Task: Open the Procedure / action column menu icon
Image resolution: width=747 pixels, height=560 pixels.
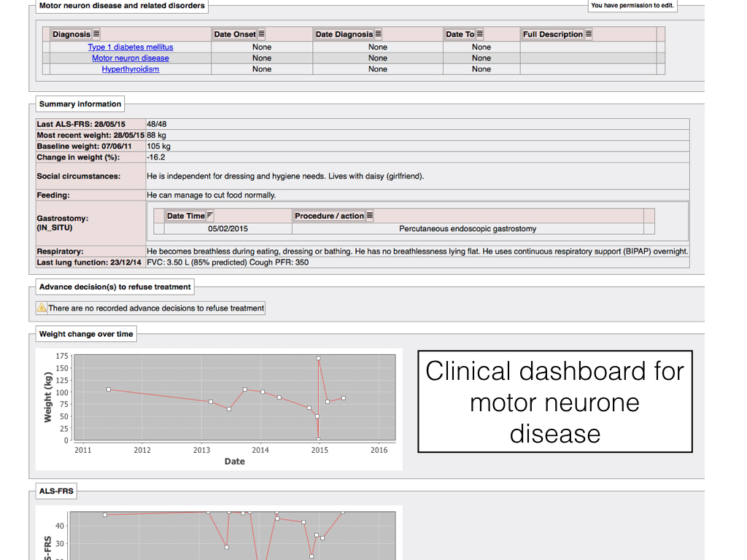Action: coord(370,215)
